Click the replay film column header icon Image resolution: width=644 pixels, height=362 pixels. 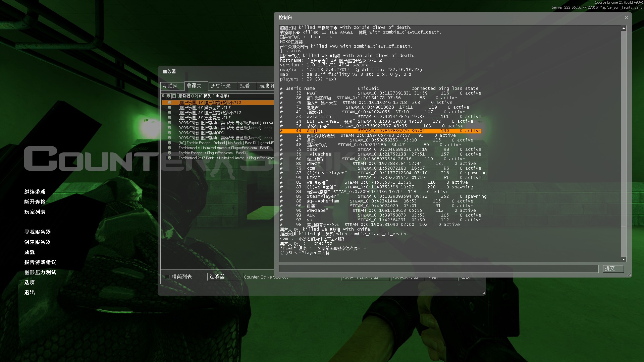click(x=174, y=96)
